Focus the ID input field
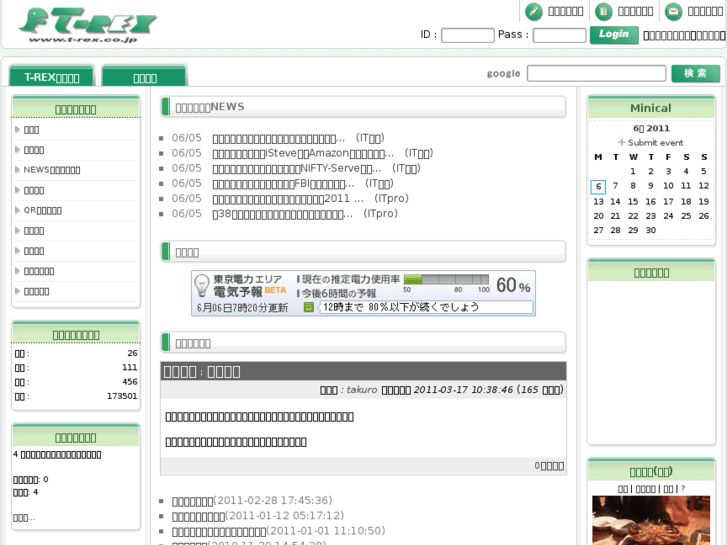 467,35
